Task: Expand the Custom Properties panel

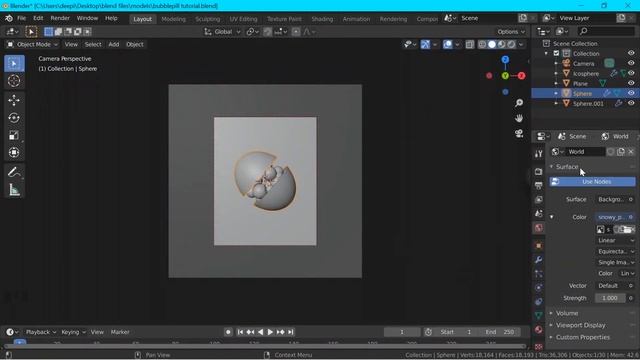Action: [582, 337]
